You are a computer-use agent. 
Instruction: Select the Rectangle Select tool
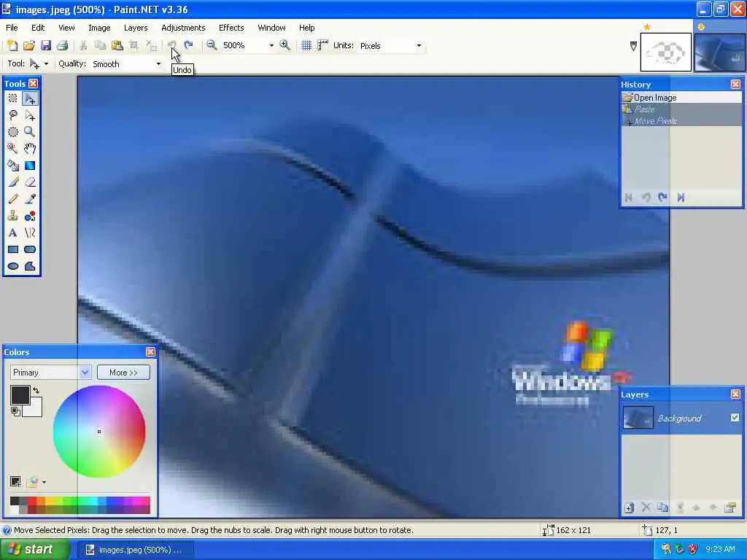point(13,98)
